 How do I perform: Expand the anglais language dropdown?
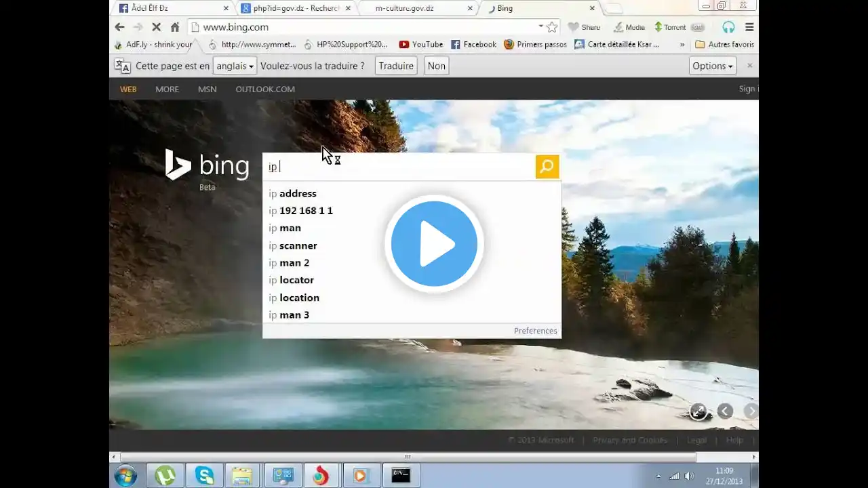235,66
